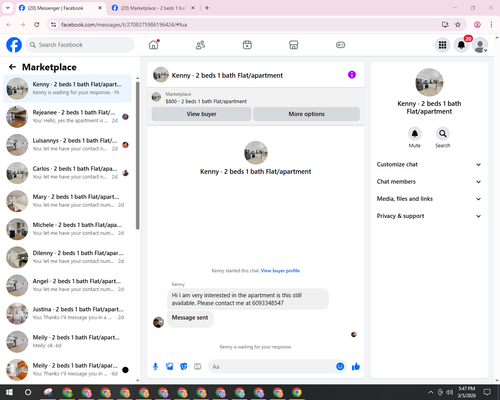Open the Angel conversation
Image resolution: width=500 pixels, height=400 pixels.
tap(67, 285)
